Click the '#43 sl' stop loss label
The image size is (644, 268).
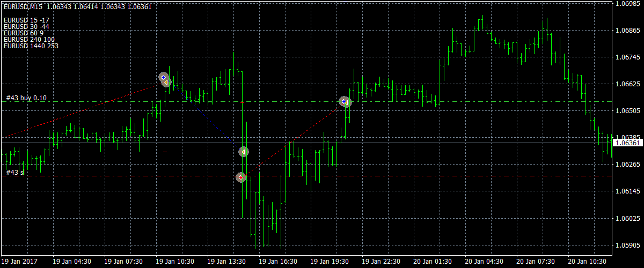tap(15, 173)
